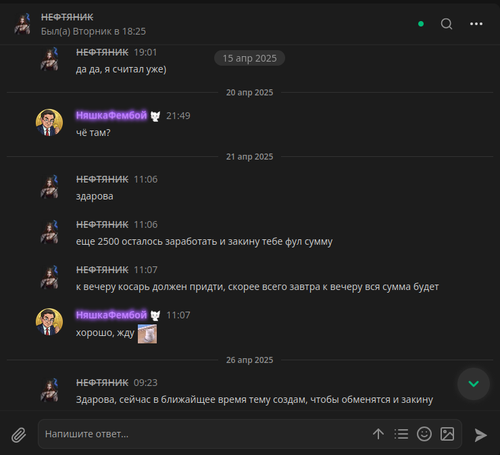Open sticker image in хорошо, жду message
The height and width of the screenshot is (455, 500).
147,334
